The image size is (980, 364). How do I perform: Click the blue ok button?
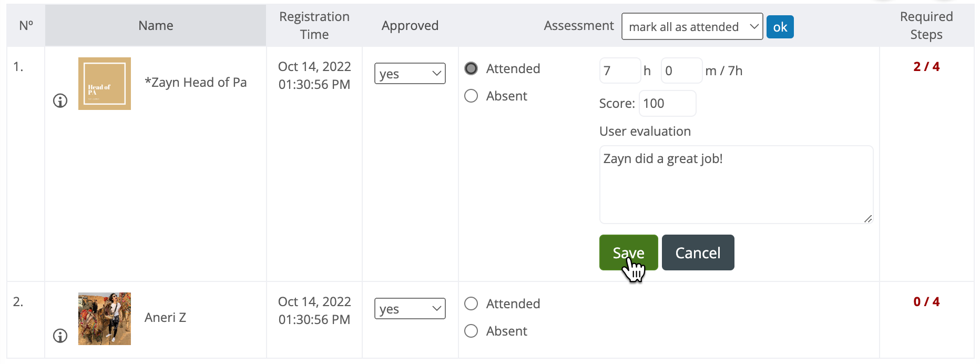point(780,27)
